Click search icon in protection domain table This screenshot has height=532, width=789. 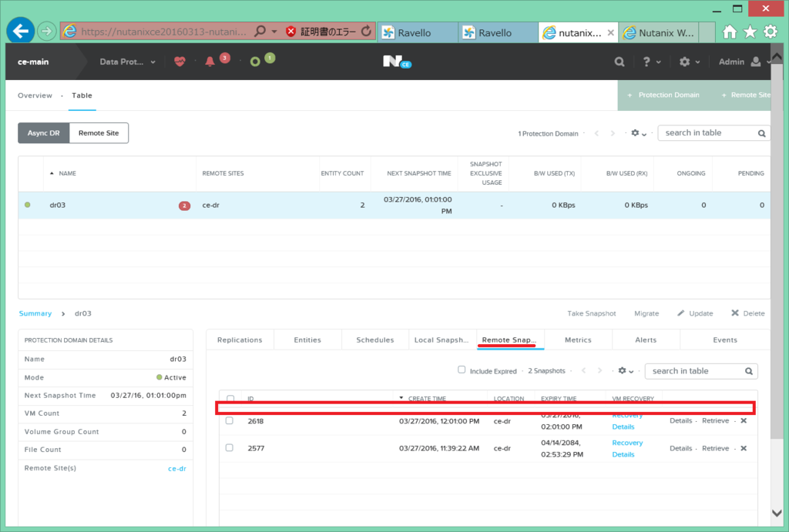(x=762, y=133)
